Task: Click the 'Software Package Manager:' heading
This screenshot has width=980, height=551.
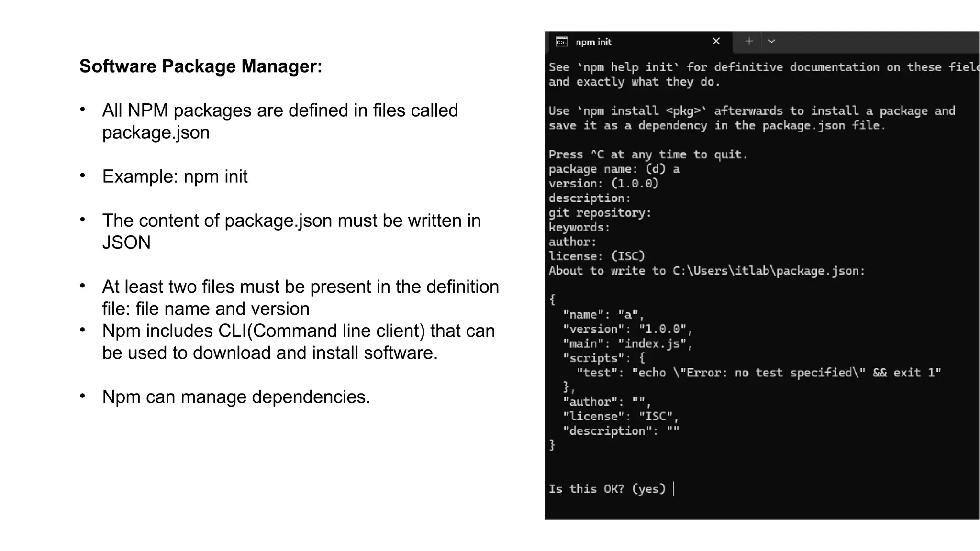Action: [x=201, y=66]
